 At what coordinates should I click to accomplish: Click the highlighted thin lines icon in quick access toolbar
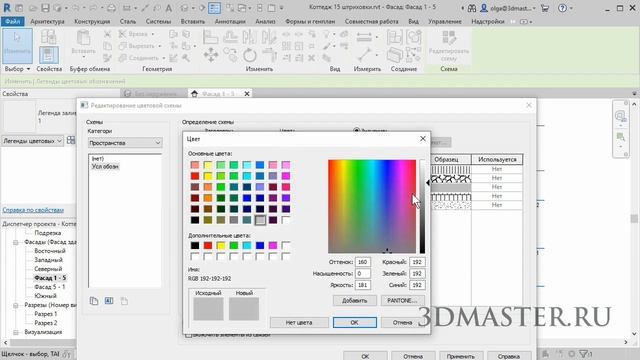(x=214, y=8)
